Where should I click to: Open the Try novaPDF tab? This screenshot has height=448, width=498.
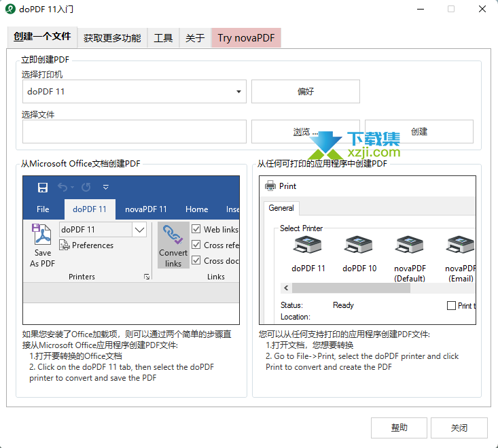click(246, 38)
